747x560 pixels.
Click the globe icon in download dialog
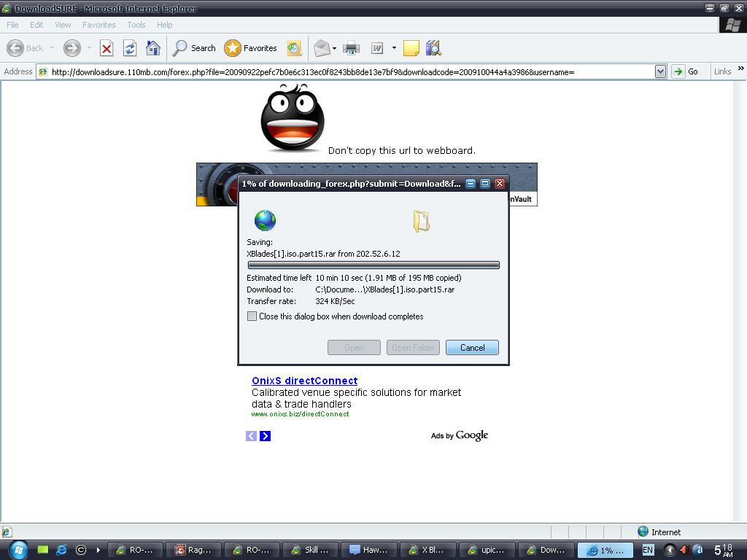[x=265, y=220]
